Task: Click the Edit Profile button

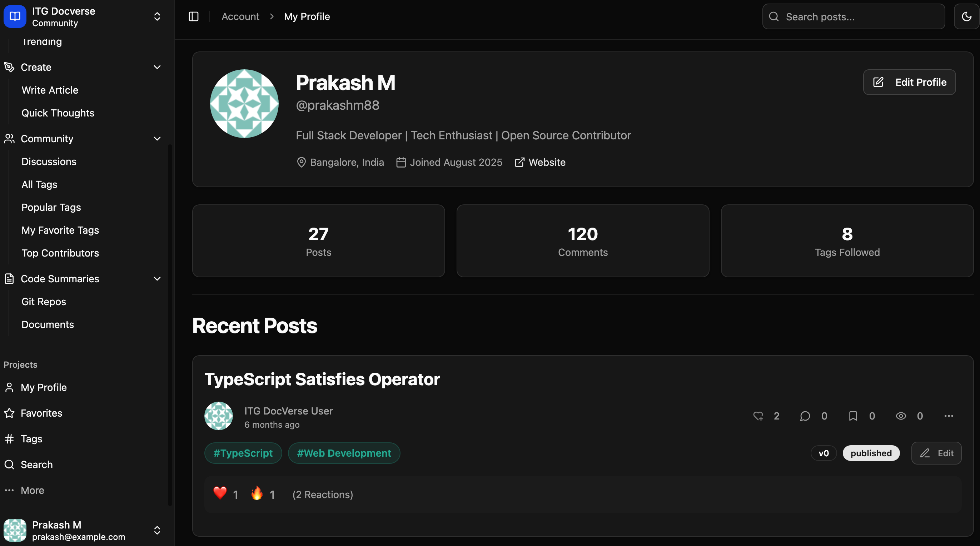Action: coord(909,82)
